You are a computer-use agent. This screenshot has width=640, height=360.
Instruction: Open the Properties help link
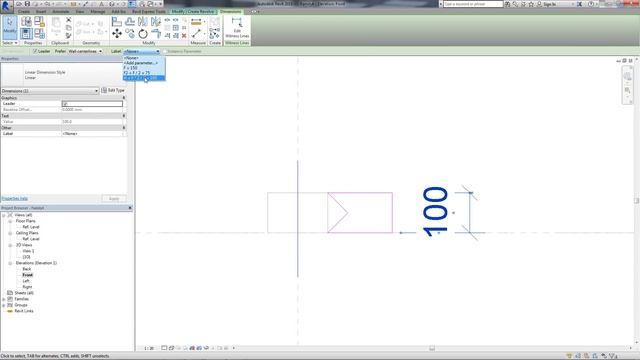point(15,199)
